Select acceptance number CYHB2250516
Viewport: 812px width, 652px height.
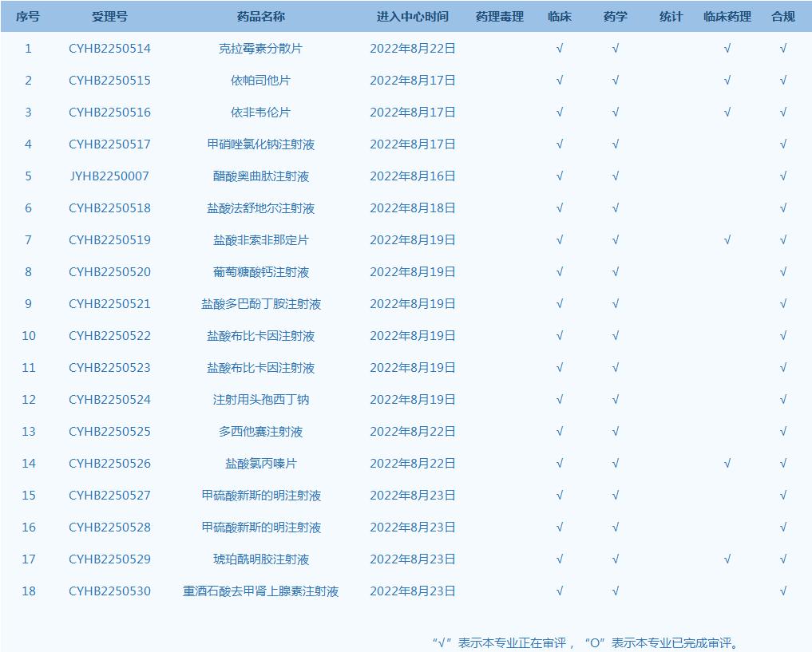click(109, 113)
